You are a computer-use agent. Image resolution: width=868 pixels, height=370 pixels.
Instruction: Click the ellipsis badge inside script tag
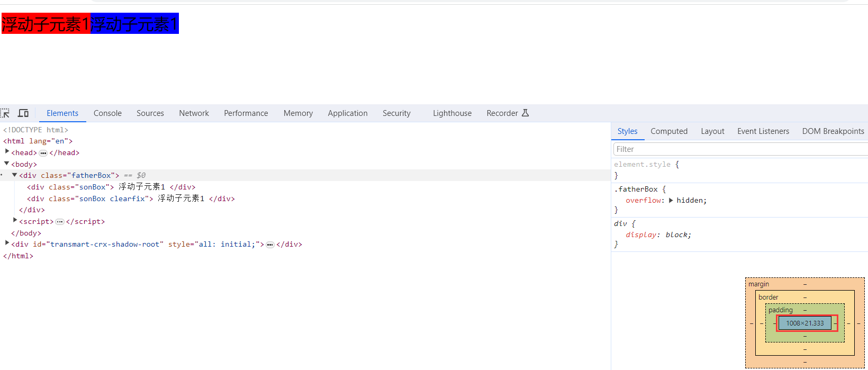pos(60,222)
